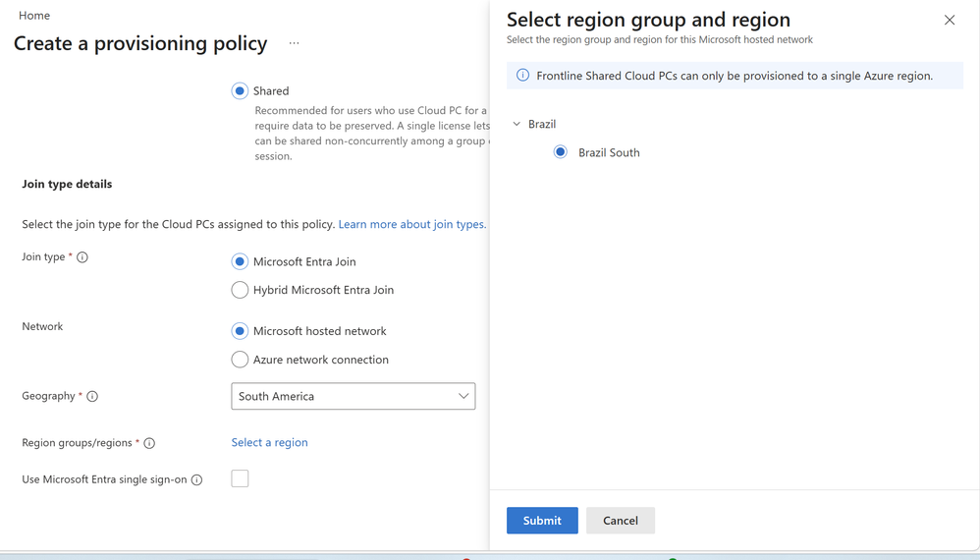Click the Region groups/regions info icon
The height and width of the screenshot is (560, 980).
[149, 443]
